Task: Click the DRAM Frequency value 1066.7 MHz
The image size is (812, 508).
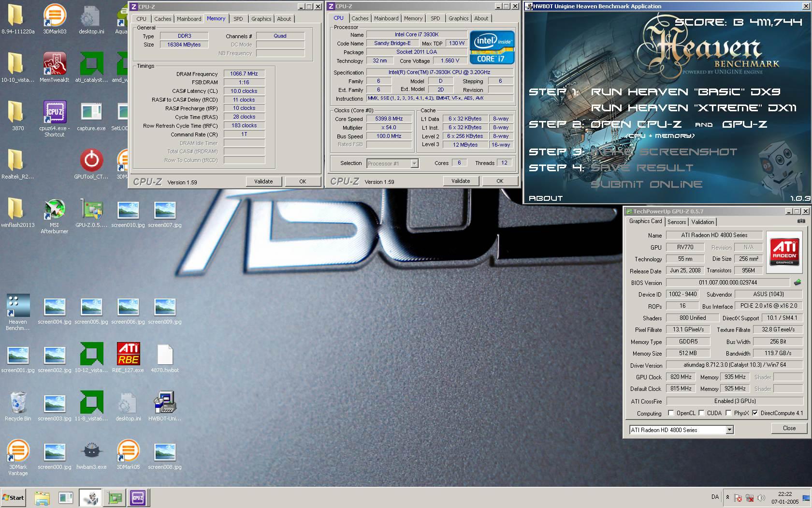Action: click(244, 74)
